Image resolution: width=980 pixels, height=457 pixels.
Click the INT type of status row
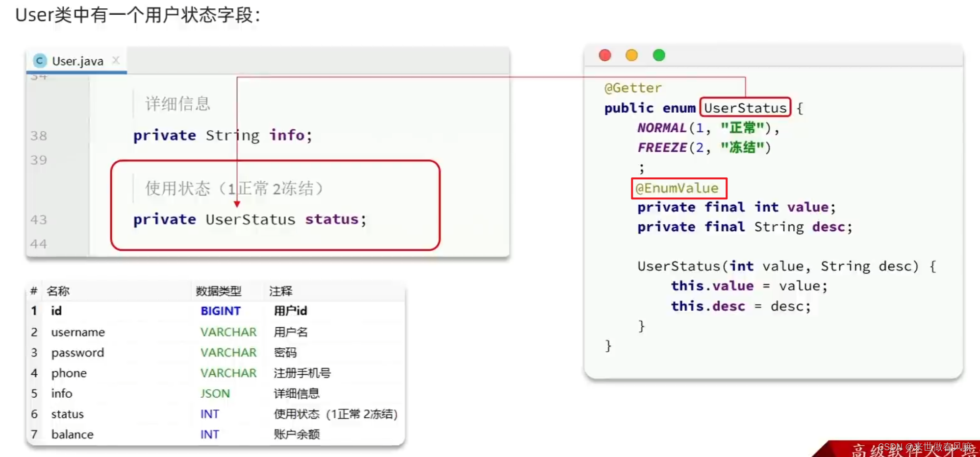click(210, 414)
